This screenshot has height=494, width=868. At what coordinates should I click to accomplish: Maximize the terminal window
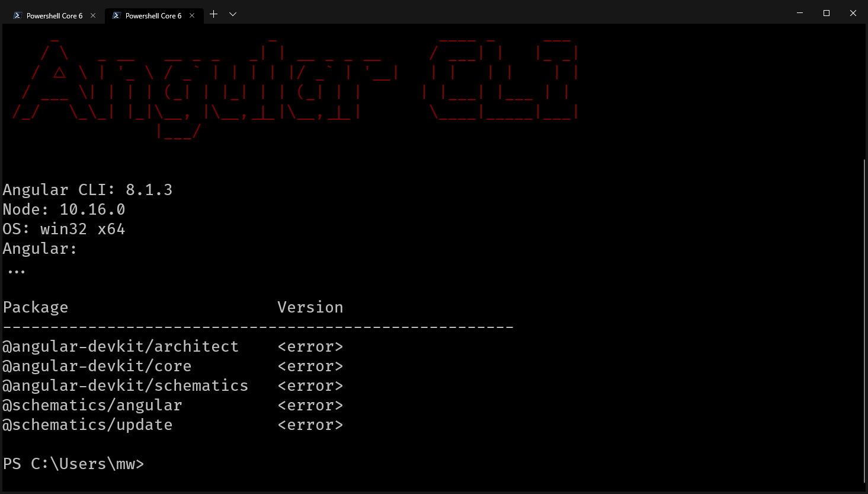click(827, 13)
